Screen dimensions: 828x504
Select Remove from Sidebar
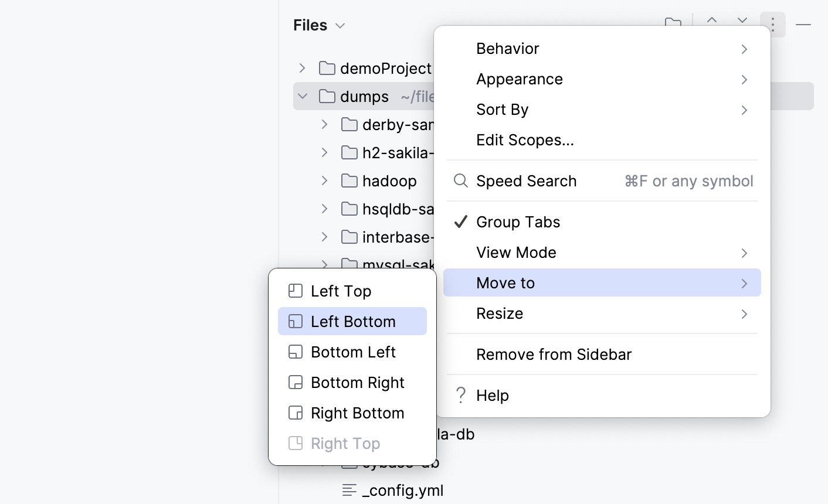(554, 354)
